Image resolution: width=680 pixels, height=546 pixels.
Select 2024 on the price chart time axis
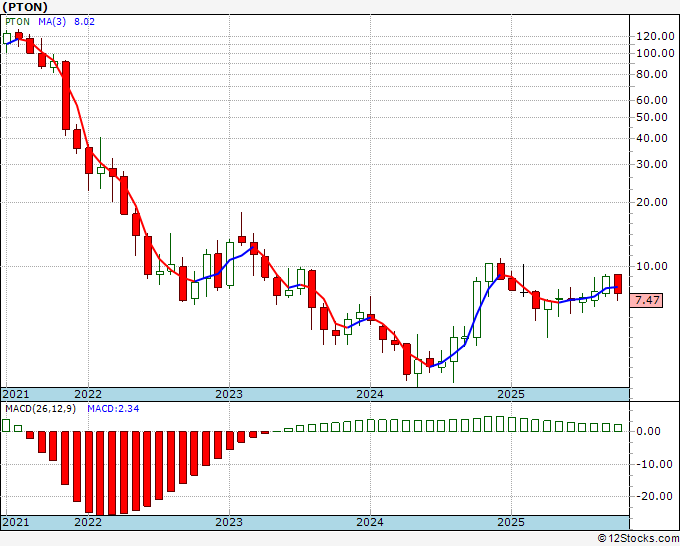pos(370,394)
